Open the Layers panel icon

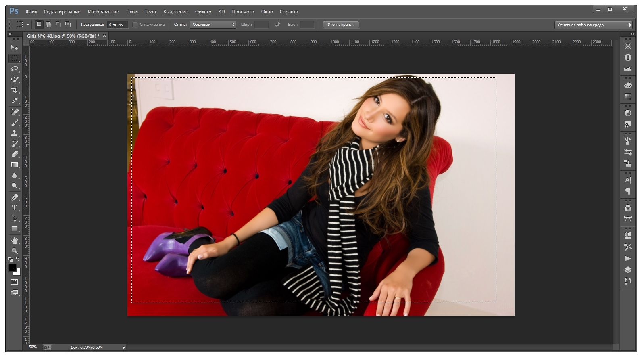[x=628, y=270]
